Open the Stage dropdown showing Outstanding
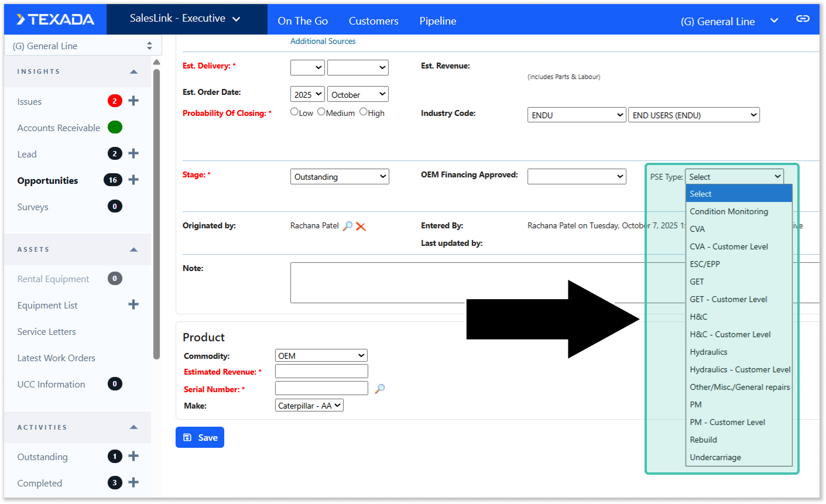Screen dimensions: 826x504 click(340, 177)
